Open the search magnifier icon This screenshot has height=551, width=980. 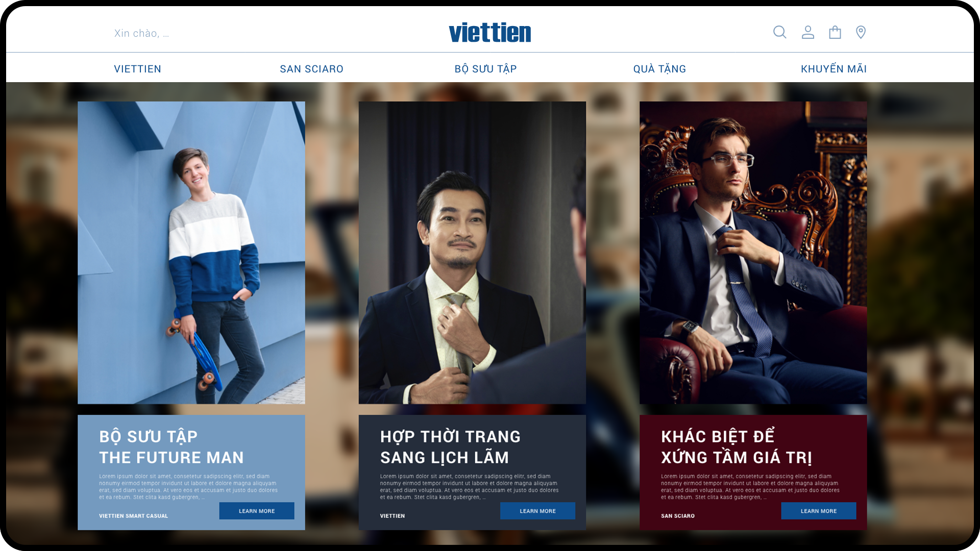(x=779, y=32)
